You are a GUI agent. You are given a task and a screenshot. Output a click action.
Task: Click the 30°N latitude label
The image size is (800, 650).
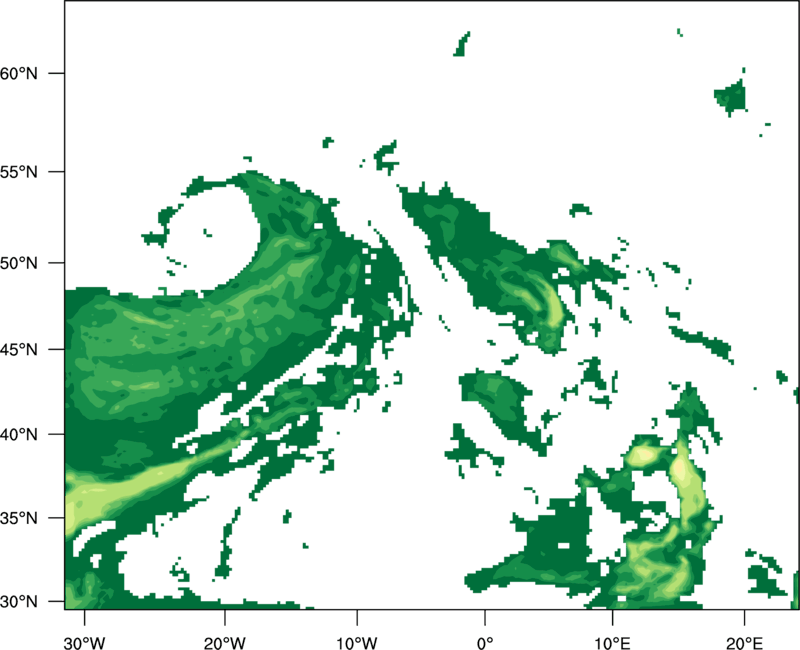19,602
